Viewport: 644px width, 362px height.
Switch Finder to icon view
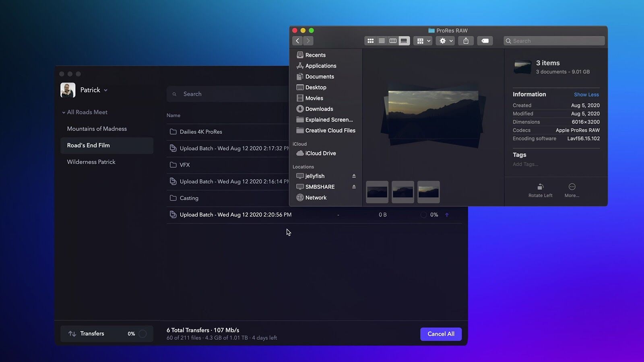click(370, 41)
